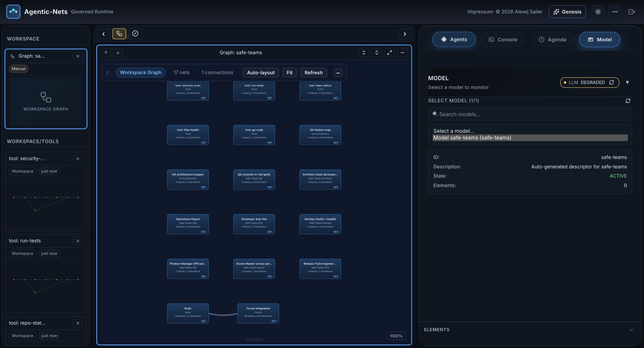Screen dimensions: 644x348
Task: Collapse right panel with right chevron
Action: [x=405, y=34]
